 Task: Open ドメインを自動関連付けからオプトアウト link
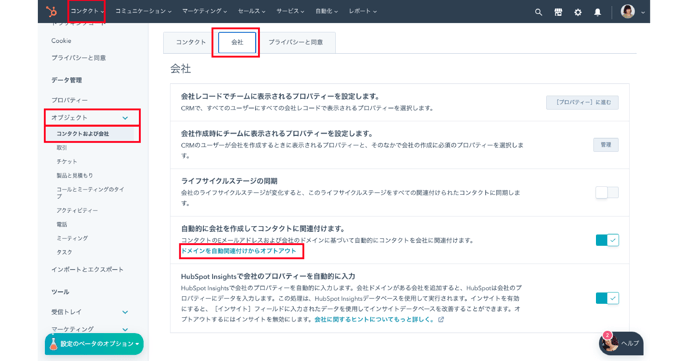[x=239, y=251]
